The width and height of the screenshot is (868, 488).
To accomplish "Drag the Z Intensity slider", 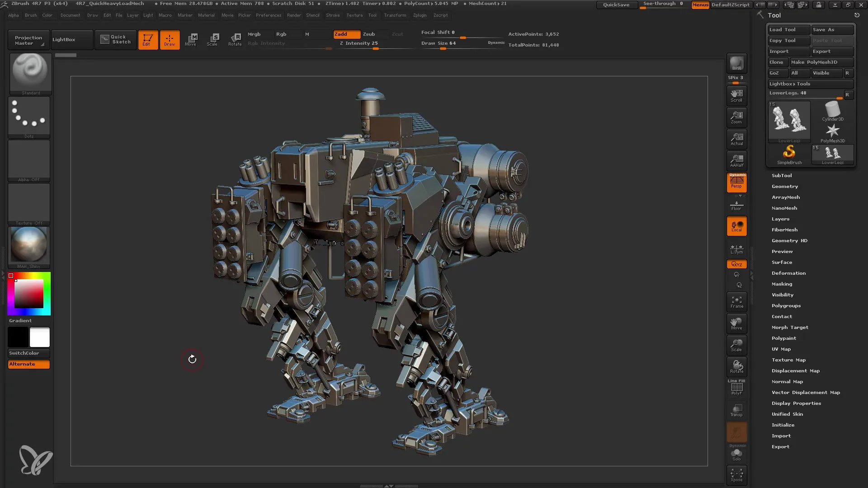I will [376, 49].
